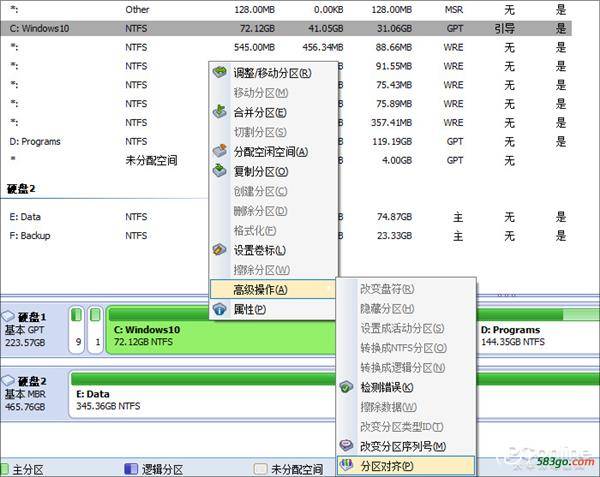This screenshot has height=477, width=600.
Task: Click the 引导 status cell
Action: 505,28
